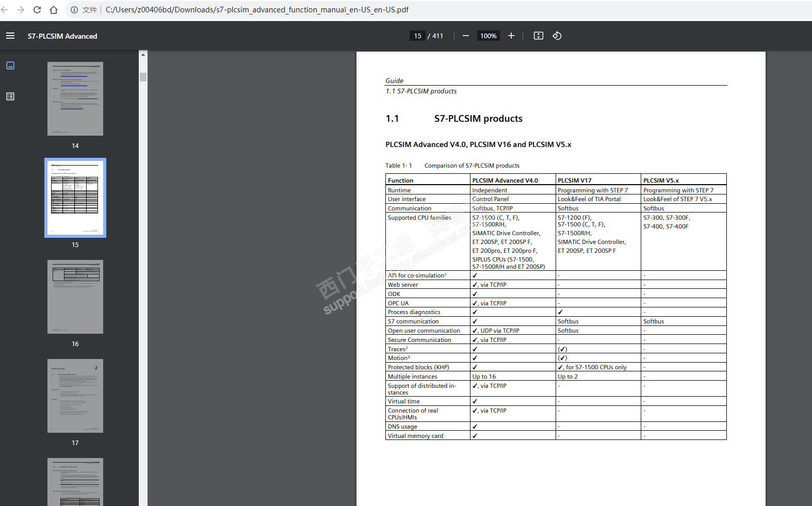Toggle the PDF sidebar menu
812x506 pixels.
(x=10, y=36)
